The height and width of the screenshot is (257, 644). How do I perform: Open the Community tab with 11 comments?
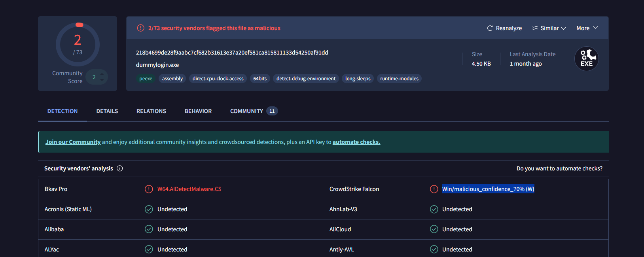coord(254,111)
